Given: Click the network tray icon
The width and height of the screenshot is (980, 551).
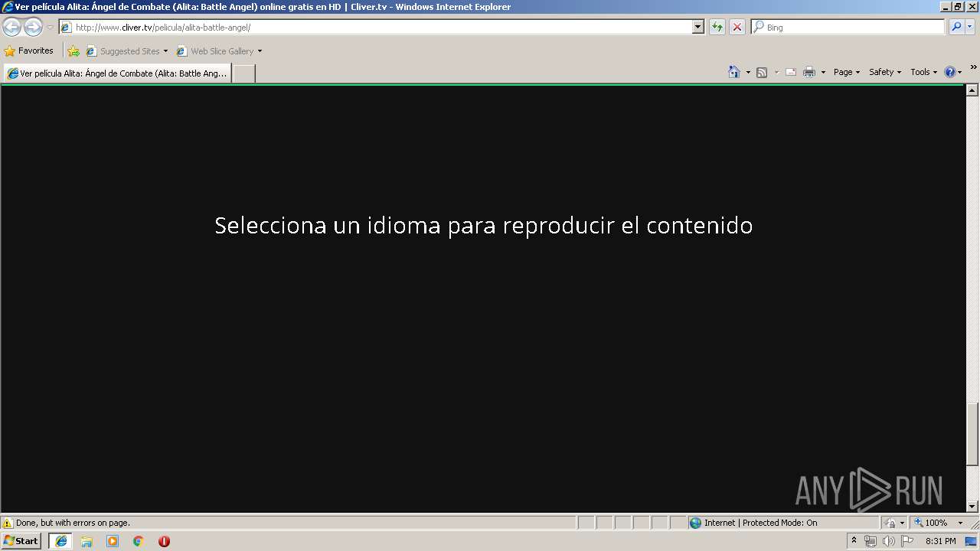Looking at the screenshot, I should coord(871,541).
